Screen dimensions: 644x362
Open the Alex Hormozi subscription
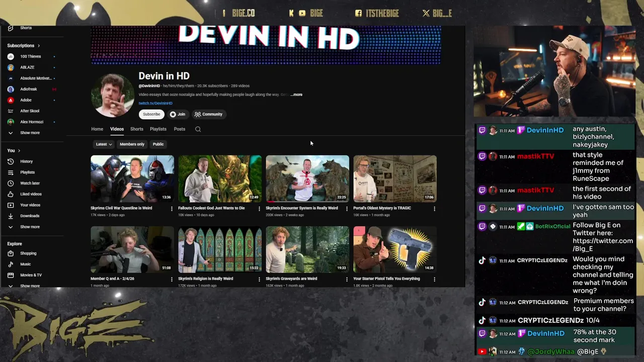(32, 122)
